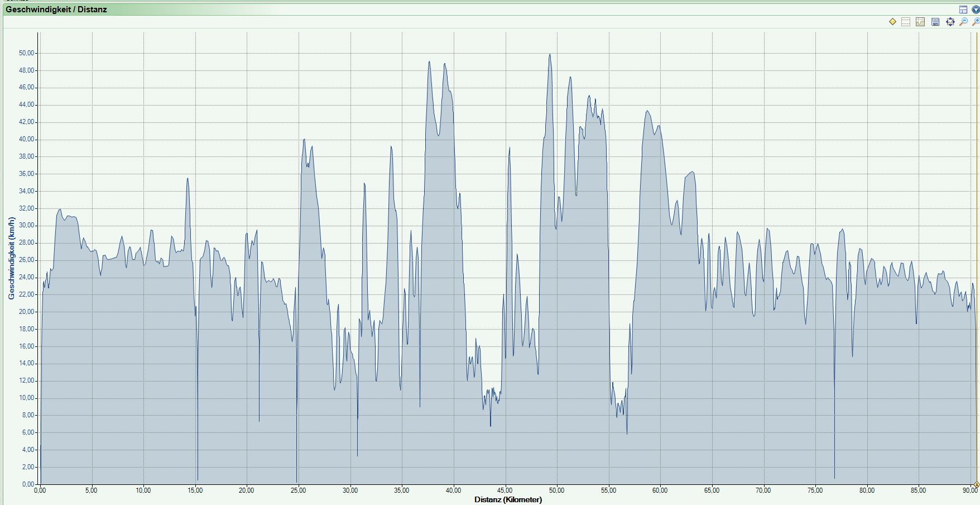Click the 5,00 tick on the distance axis
Viewport: 980px width, 505px height.
[x=92, y=490]
